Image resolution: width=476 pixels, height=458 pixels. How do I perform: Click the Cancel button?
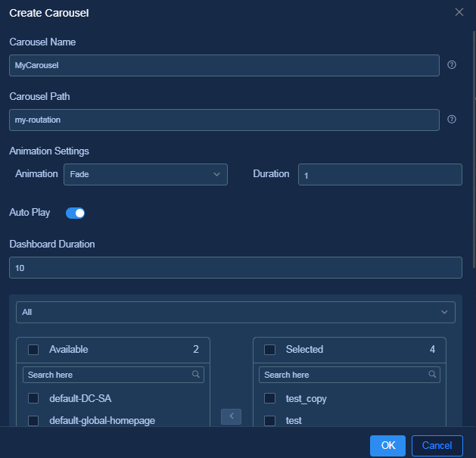pos(437,446)
